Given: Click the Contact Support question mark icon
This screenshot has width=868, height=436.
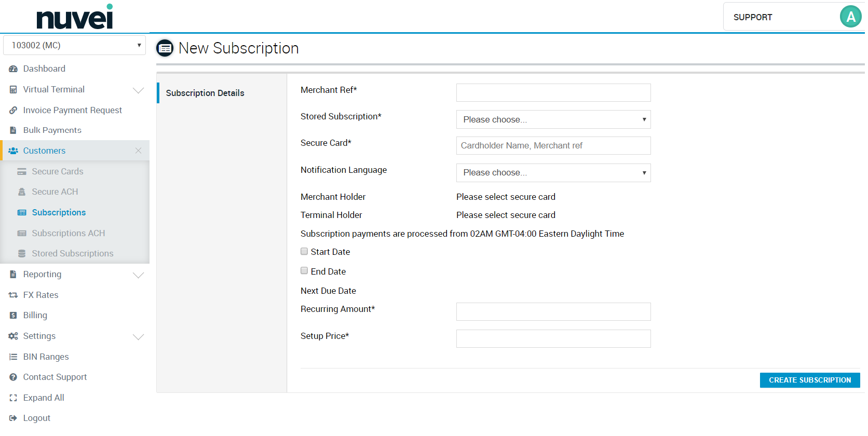Looking at the screenshot, I should click(x=13, y=377).
